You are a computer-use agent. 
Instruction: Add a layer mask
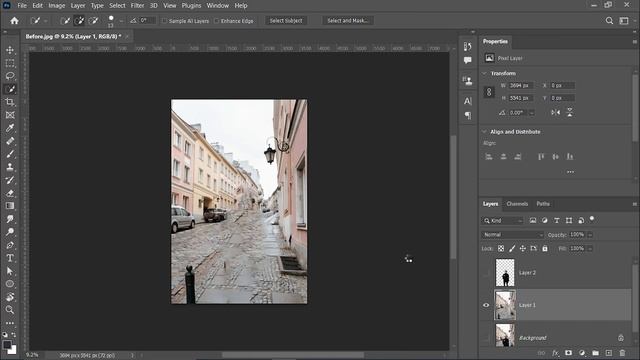pyautogui.click(x=568, y=353)
